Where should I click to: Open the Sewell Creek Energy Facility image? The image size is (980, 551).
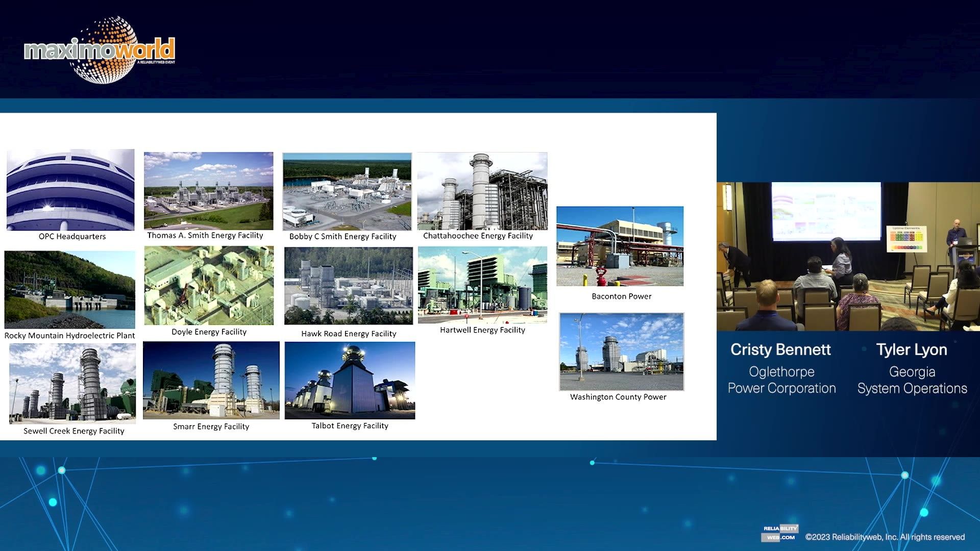point(72,383)
